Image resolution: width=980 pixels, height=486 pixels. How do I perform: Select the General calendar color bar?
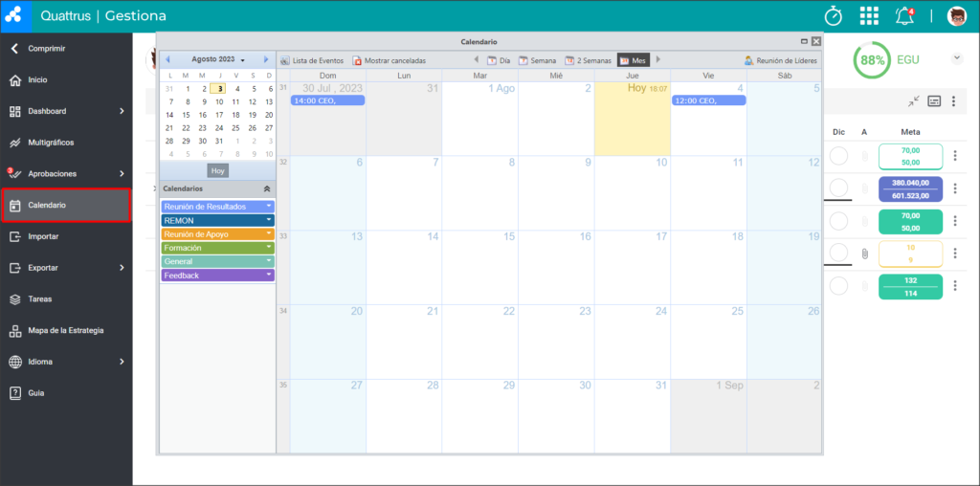218,261
